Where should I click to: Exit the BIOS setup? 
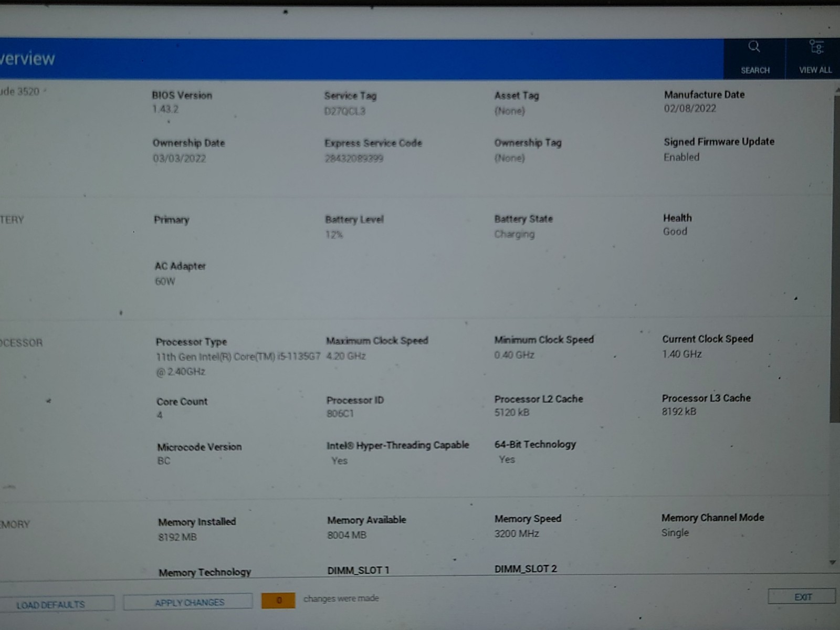point(802,597)
